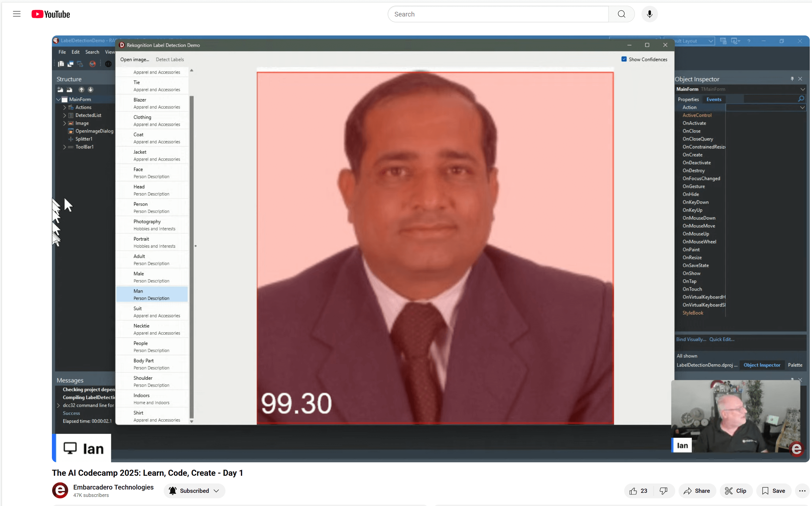Collapse the MainForm tree node
Image resolution: width=812 pixels, height=506 pixels.
coord(58,99)
